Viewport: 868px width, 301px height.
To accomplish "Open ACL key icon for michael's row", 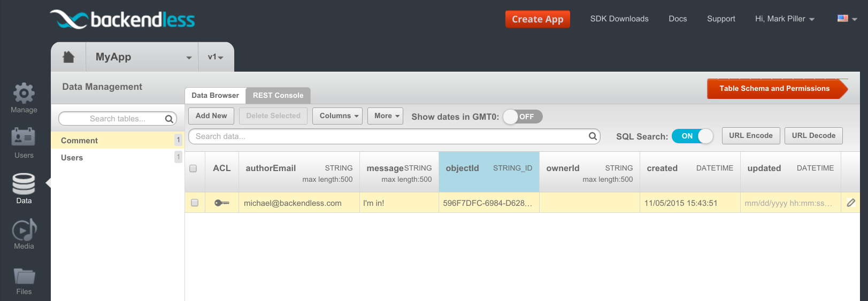I will coord(221,203).
